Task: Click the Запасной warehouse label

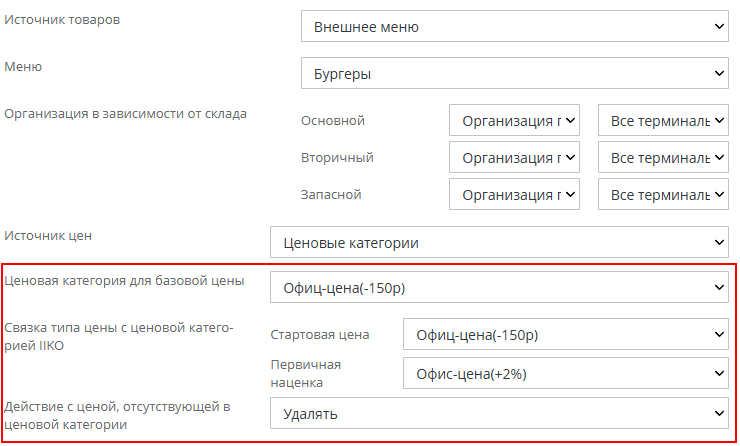Action: (x=331, y=195)
